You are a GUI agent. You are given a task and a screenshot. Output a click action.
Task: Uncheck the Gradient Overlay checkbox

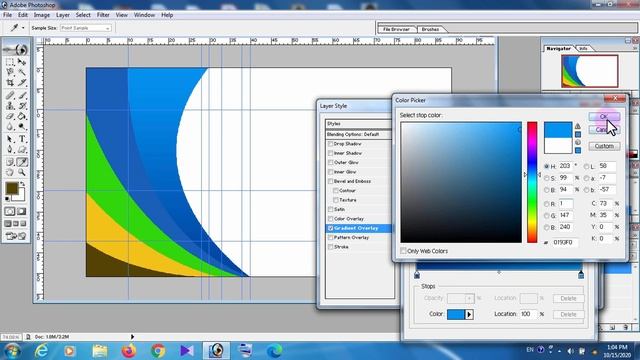tap(330, 228)
